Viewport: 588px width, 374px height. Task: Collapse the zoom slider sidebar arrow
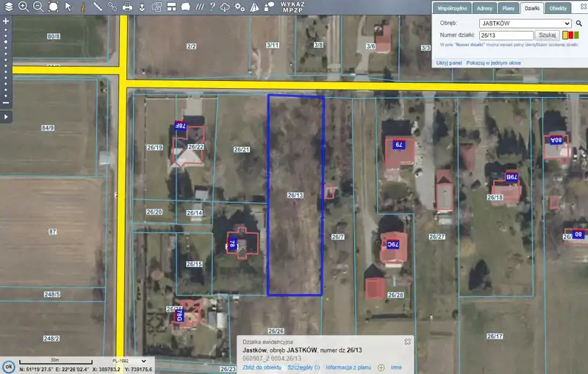point(6,116)
